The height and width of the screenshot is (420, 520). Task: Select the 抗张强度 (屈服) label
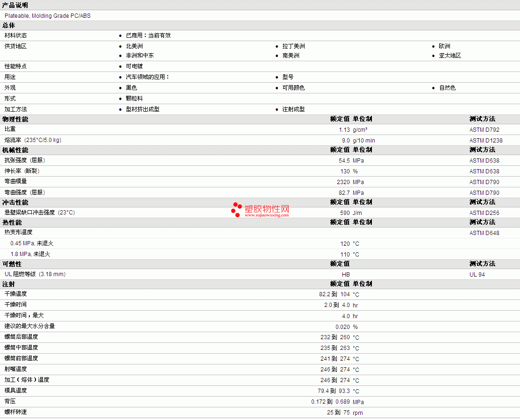tap(25, 160)
